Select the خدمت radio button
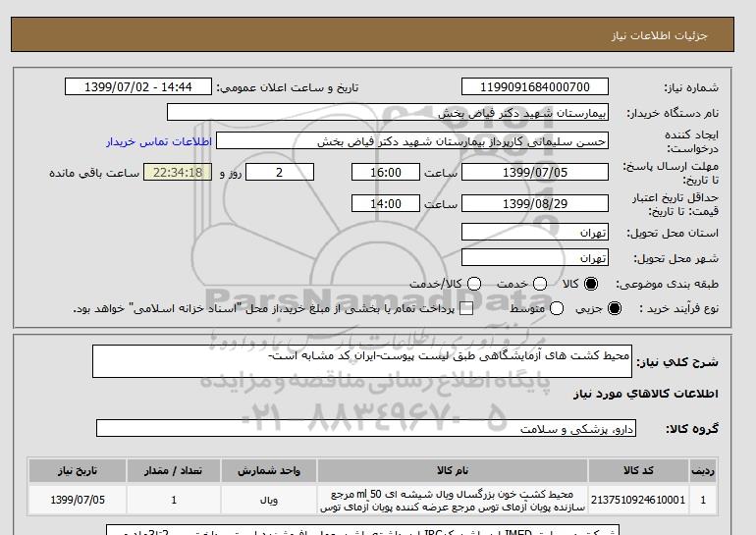Image resolution: width=756 pixels, height=535 pixels. click(540, 284)
